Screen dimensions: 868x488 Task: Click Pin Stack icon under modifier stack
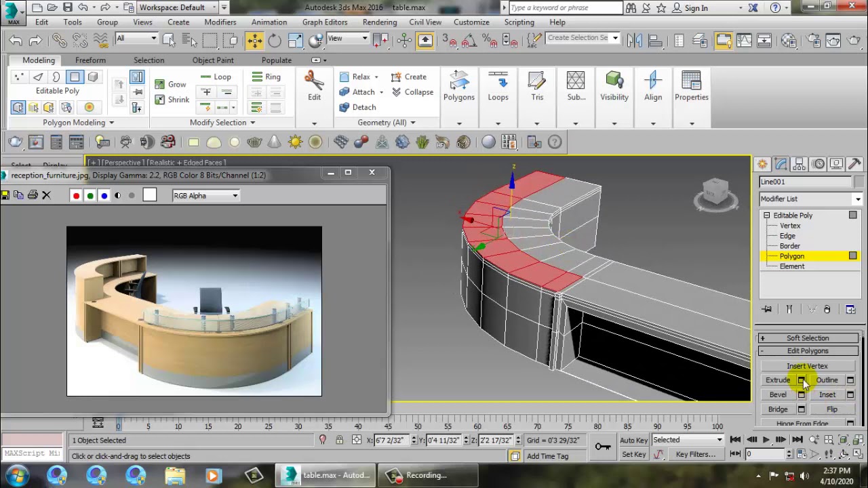tap(767, 310)
